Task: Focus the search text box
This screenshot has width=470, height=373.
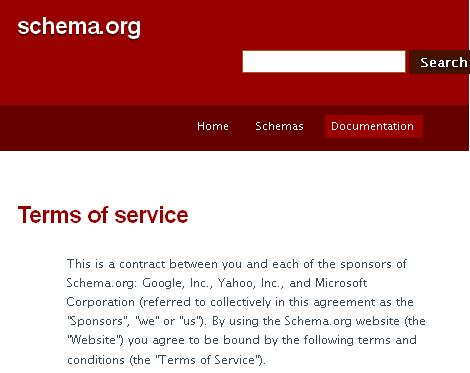Action: pyautogui.click(x=324, y=61)
